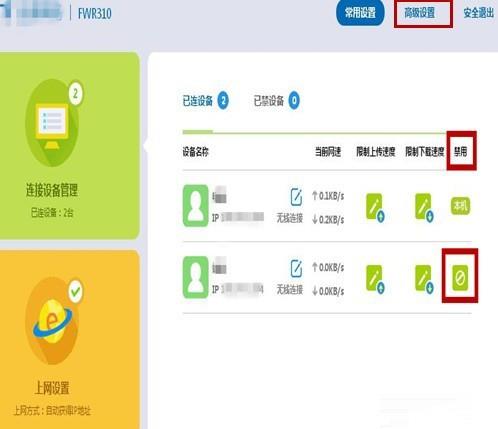Edit the first device's name
Screen dimensions: 498x429
point(296,197)
